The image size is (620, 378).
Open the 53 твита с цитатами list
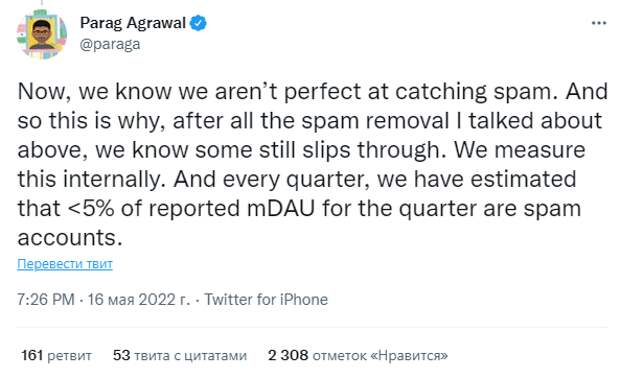point(180,355)
